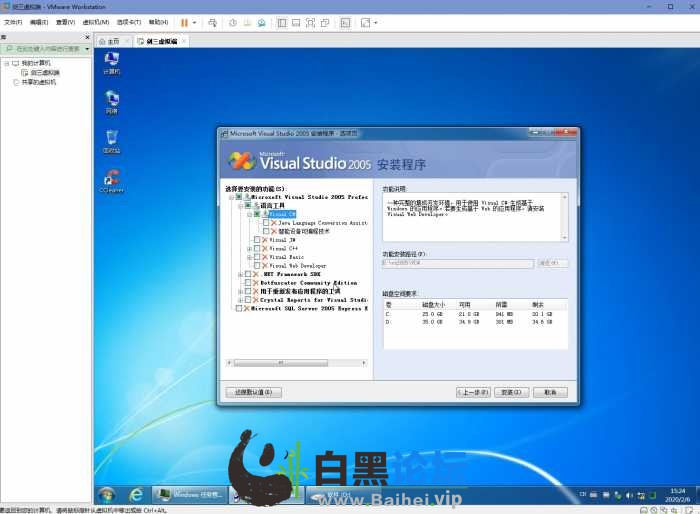Expand the .NET Framework SDK tree node
The width and height of the screenshot is (700, 514).
point(240,274)
